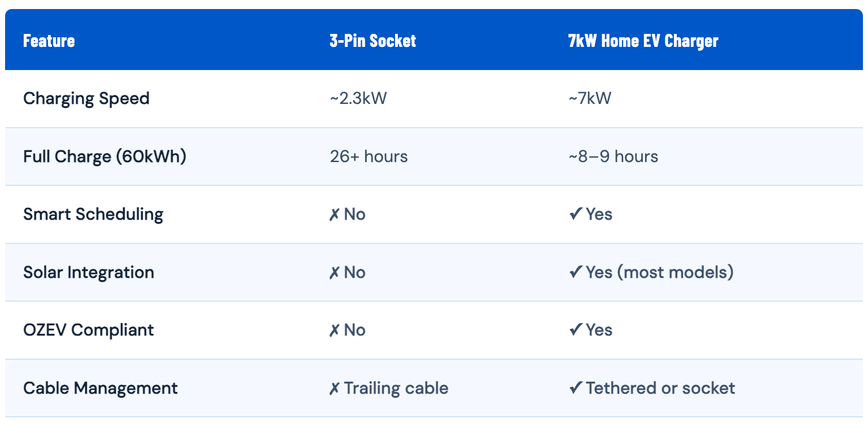Click the ~2.3kW charging speed value
The image size is (868, 427).
point(358,99)
